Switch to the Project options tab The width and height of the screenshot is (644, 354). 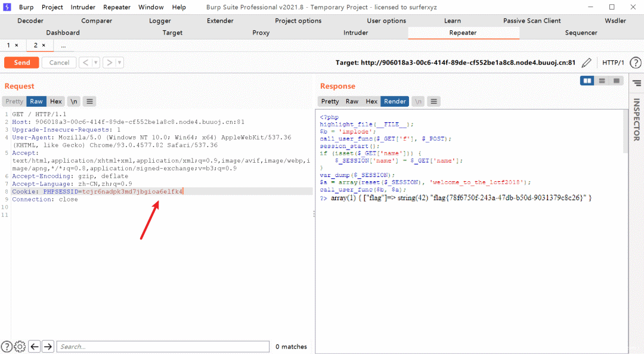coord(298,20)
